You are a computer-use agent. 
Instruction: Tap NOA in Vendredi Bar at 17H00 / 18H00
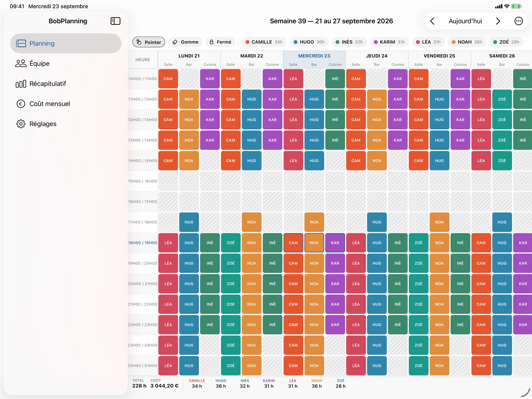click(x=439, y=222)
